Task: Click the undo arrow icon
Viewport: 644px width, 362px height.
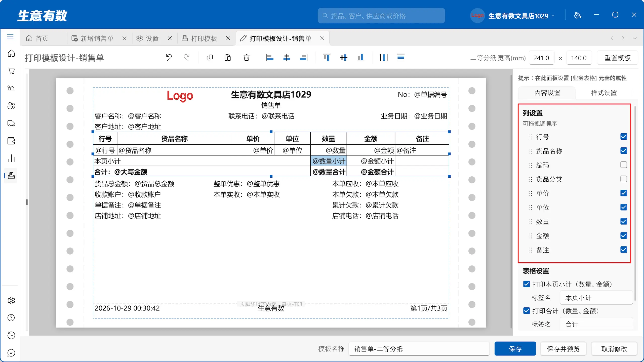Action: point(169,58)
